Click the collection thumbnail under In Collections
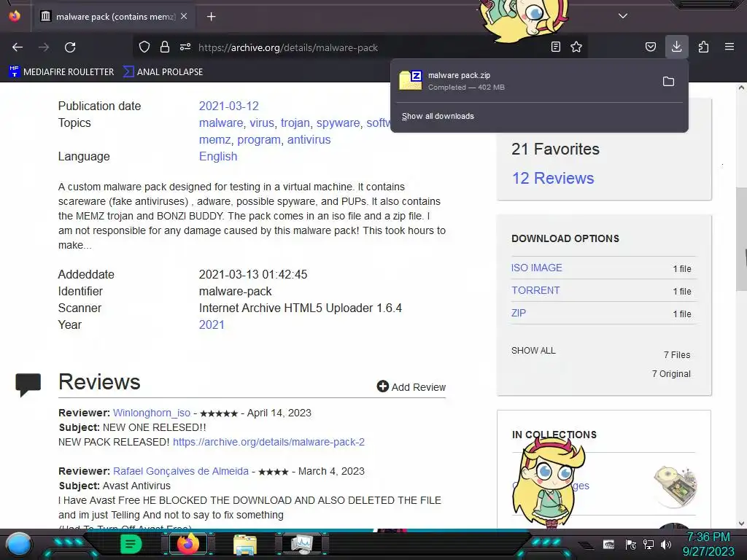Image resolution: width=747 pixels, height=560 pixels. click(676, 486)
